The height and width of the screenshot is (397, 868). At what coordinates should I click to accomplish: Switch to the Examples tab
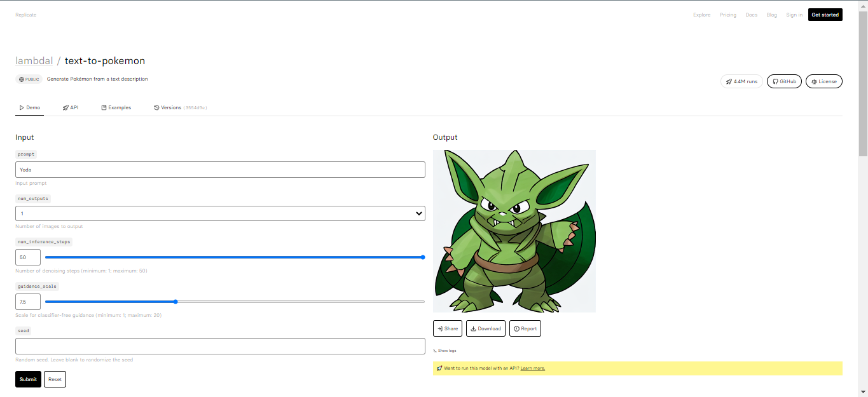(116, 107)
